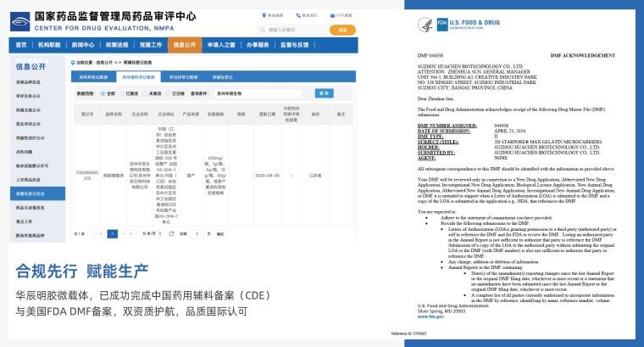Click the next page button
This screenshot has height=347, width=644.
[127, 233]
